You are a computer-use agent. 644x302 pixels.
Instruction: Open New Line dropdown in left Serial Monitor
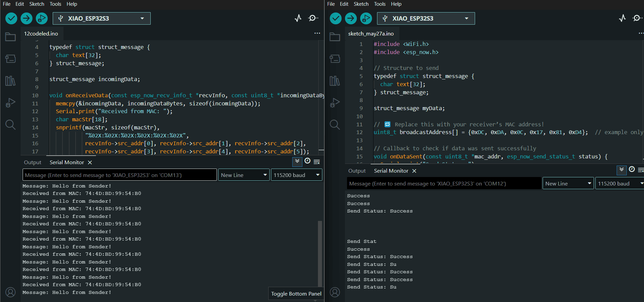[x=244, y=175]
